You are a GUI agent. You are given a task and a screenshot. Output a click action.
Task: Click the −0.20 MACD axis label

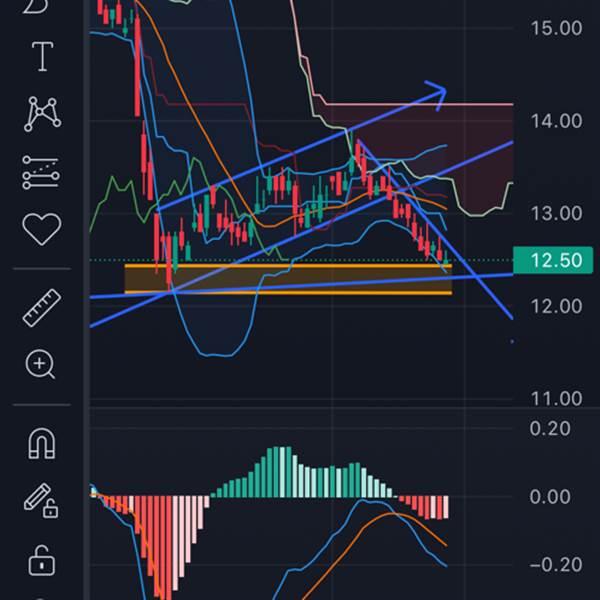click(x=556, y=565)
